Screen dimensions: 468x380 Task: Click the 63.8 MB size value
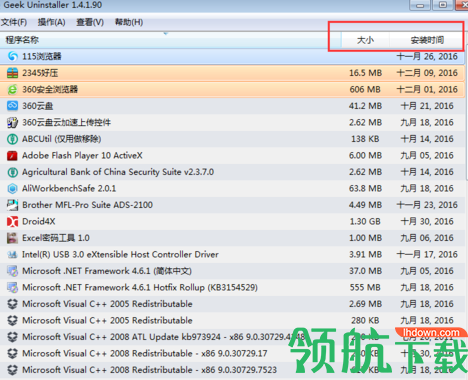[x=365, y=188]
